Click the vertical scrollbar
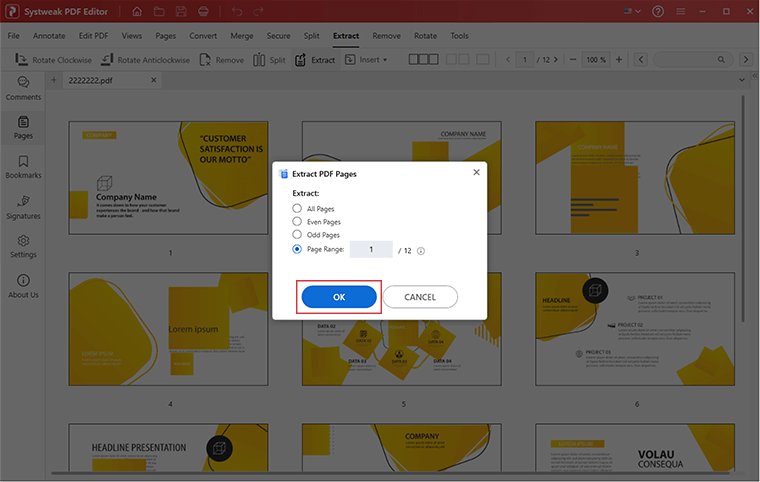The width and height of the screenshot is (760, 482). [x=743, y=209]
